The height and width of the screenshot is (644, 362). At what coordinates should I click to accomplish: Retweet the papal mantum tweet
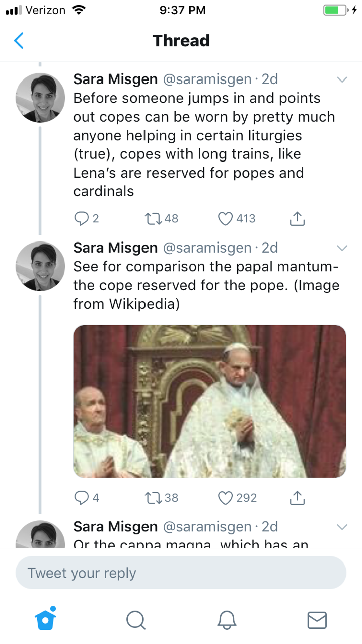(x=151, y=498)
